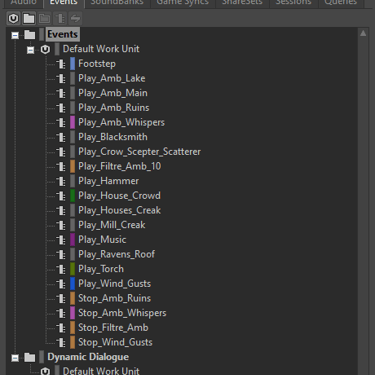Click the New Event toolbar icon
Viewport: 375px width, 375px height.
[x=60, y=18]
